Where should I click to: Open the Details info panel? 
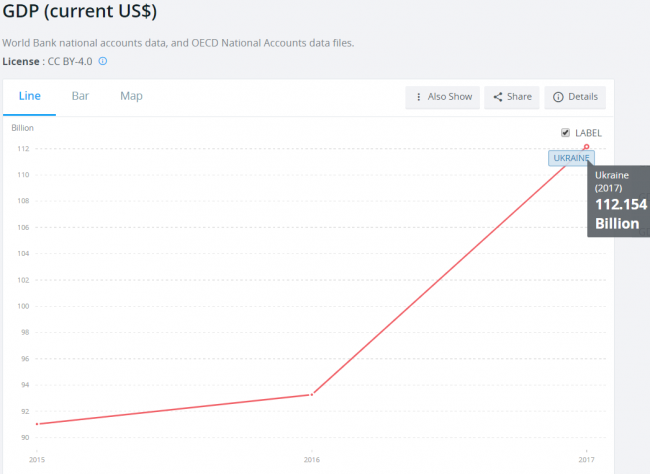(x=575, y=97)
